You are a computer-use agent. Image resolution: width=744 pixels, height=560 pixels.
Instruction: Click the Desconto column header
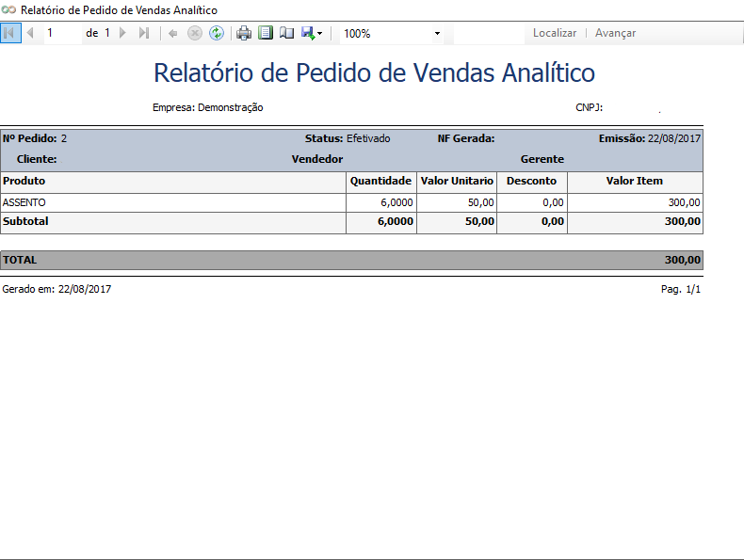pyautogui.click(x=531, y=181)
